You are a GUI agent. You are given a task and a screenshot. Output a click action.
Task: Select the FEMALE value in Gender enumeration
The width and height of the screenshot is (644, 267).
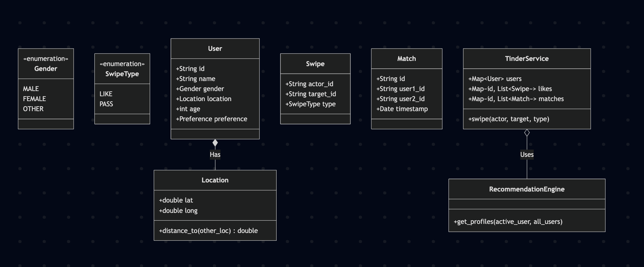pos(34,99)
